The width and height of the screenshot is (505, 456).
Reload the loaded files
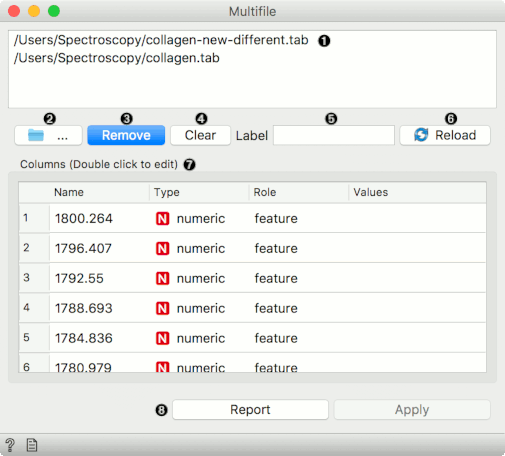[x=445, y=135]
